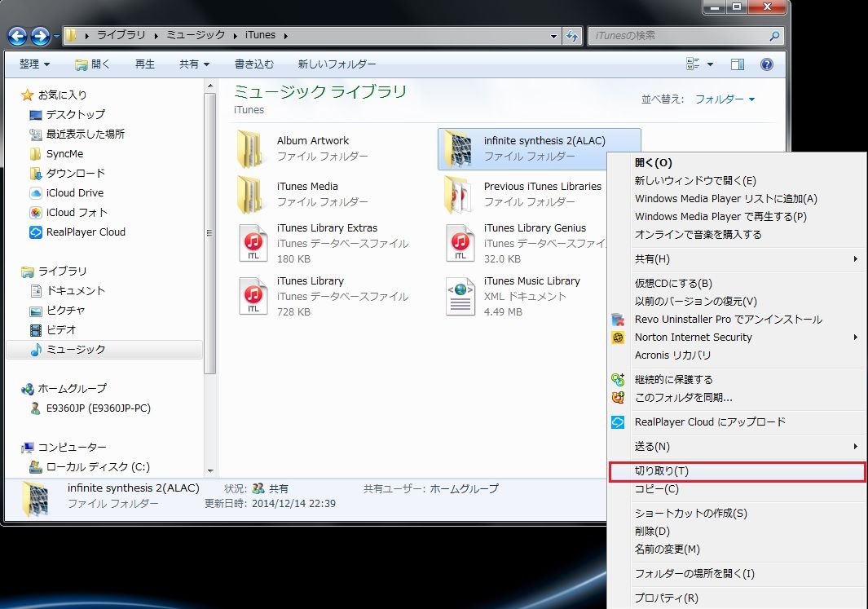
Task: Open the Help question mark icon
Action: (x=767, y=64)
